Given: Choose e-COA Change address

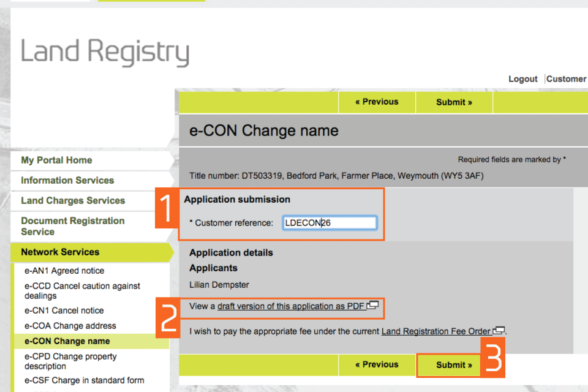Looking at the screenshot, I should point(70,326).
